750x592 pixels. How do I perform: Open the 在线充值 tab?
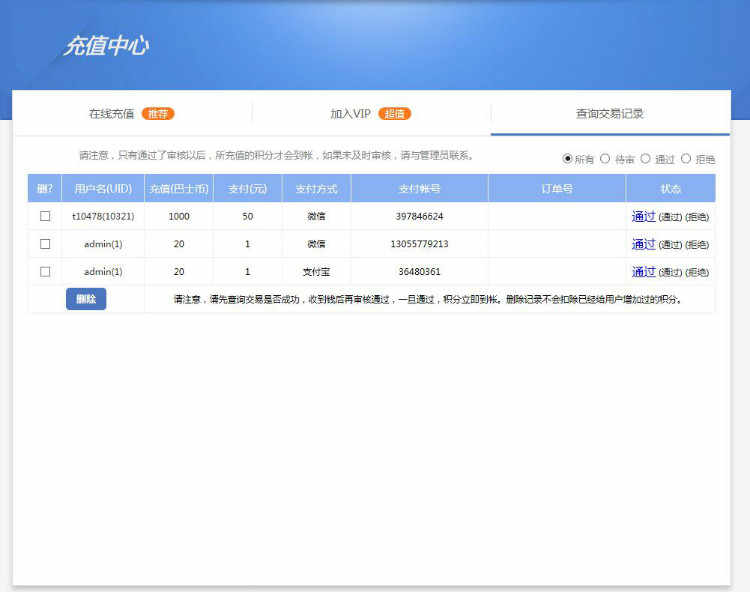point(111,114)
